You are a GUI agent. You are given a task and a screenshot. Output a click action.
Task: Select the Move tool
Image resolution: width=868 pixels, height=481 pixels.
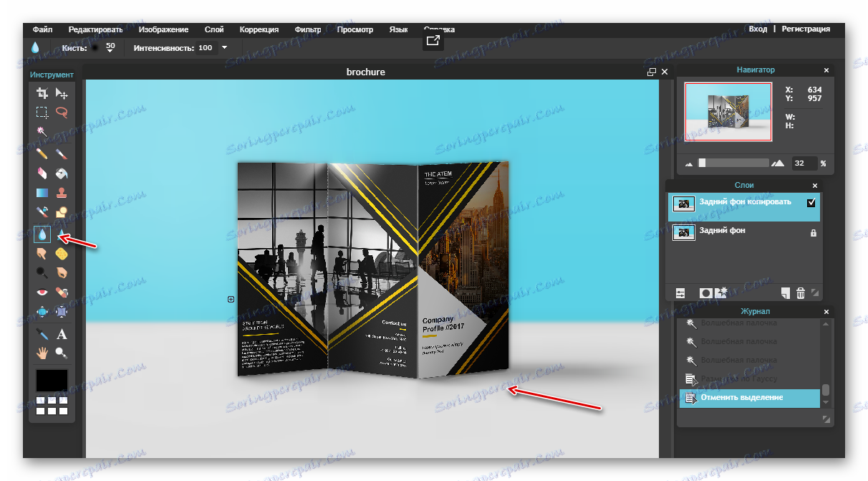[x=62, y=93]
